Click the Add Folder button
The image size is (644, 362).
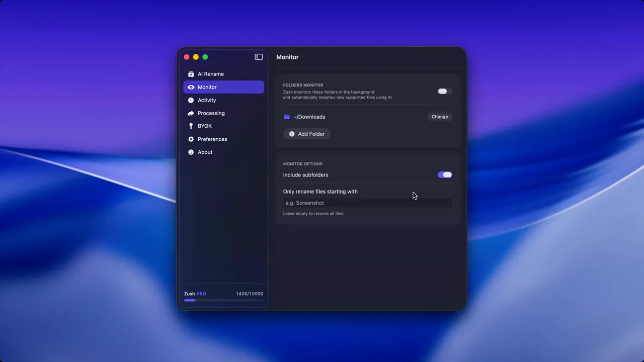307,134
